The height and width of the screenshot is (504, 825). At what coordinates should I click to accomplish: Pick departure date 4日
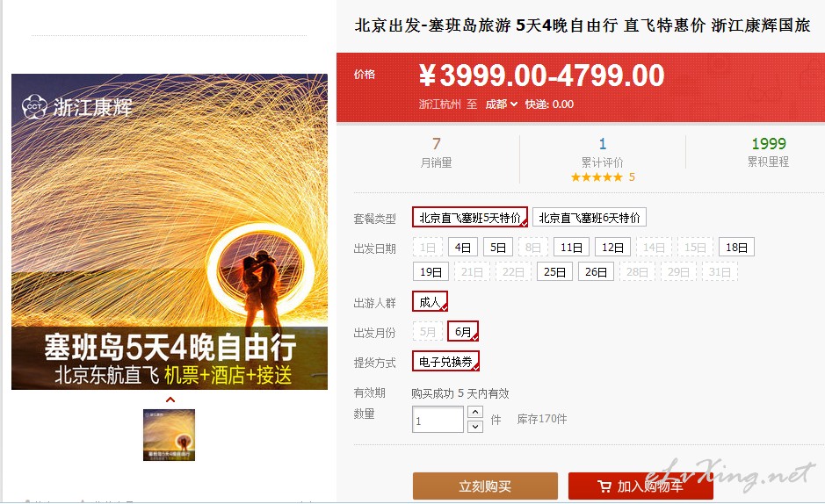(x=463, y=247)
